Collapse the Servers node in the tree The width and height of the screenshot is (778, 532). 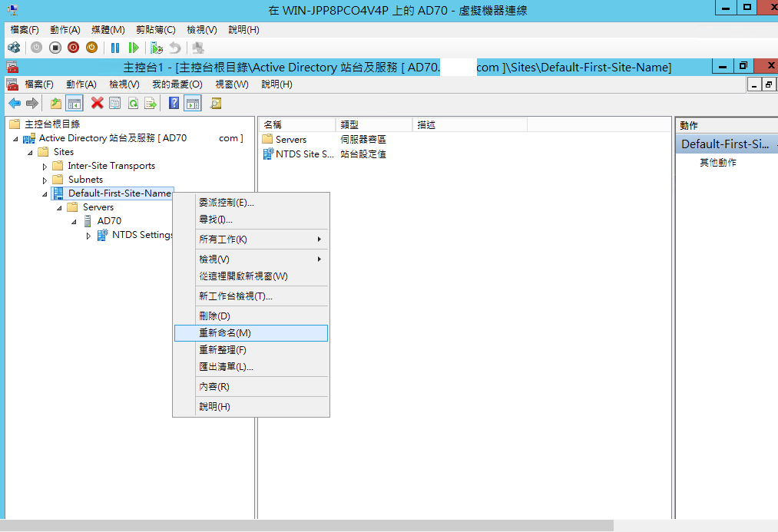click(60, 208)
